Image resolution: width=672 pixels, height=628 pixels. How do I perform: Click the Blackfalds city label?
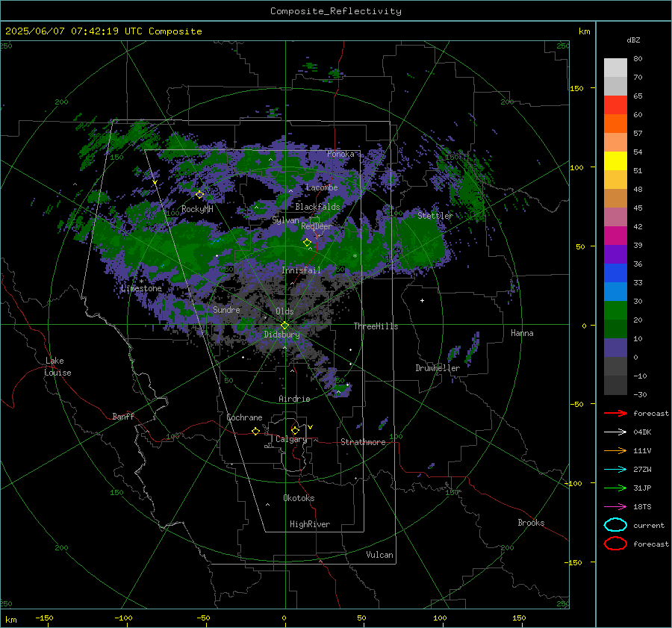[317, 207]
